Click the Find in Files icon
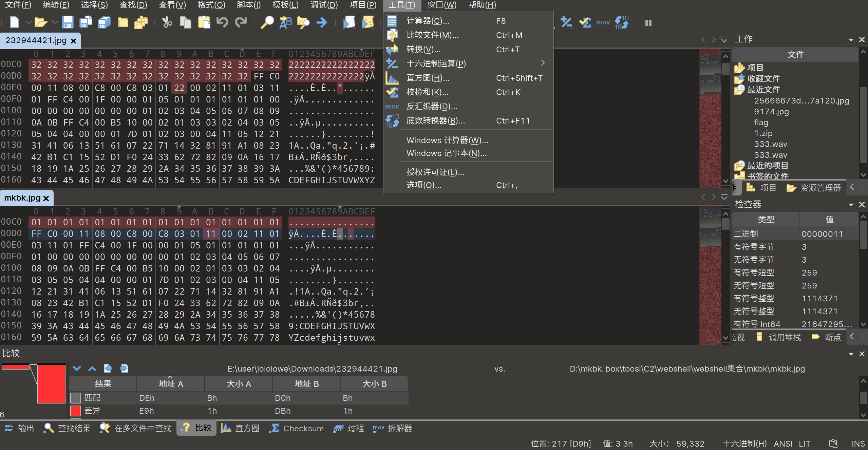Viewport: 868px width, 450px height. click(303, 22)
